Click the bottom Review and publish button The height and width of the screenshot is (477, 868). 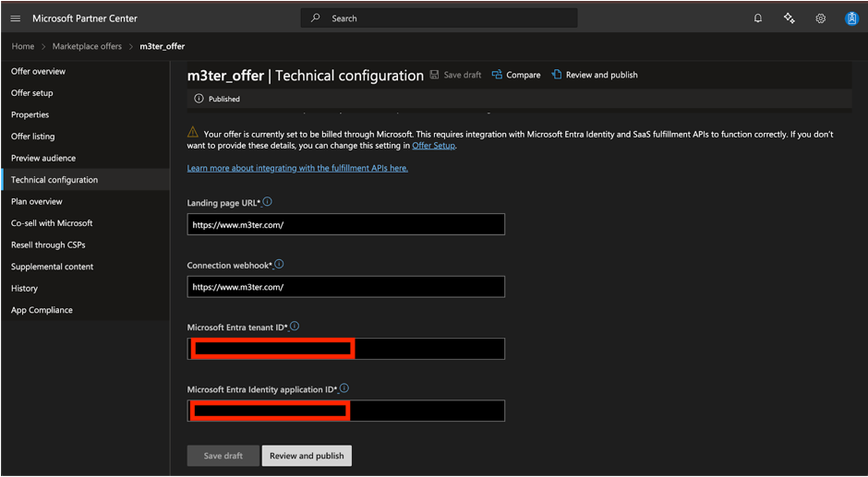[307, 456]
